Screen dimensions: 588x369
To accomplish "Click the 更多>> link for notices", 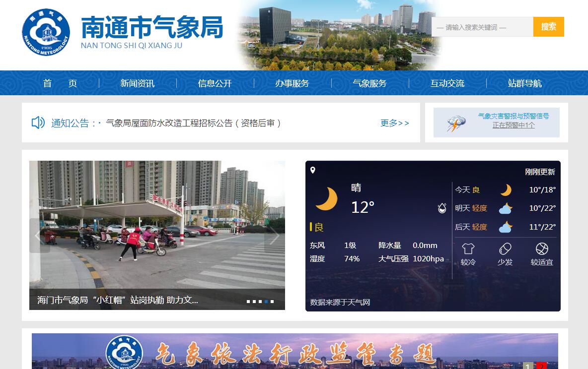I will point(394,123).
